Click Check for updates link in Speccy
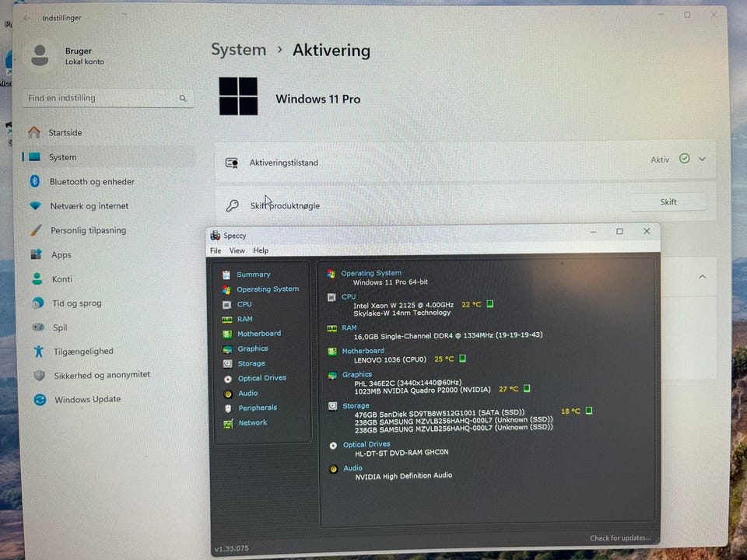The image size is (747, 560). [x=620, y=538]
